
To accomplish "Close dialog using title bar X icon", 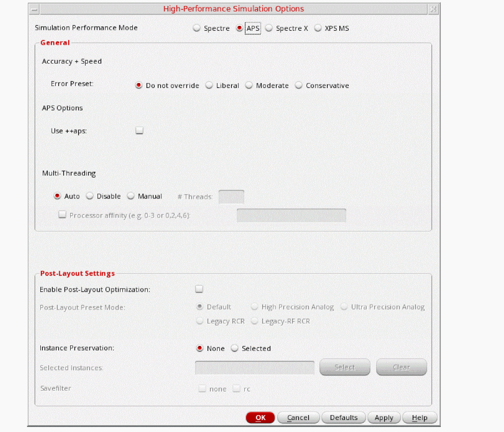I will (x=433, y=9).
